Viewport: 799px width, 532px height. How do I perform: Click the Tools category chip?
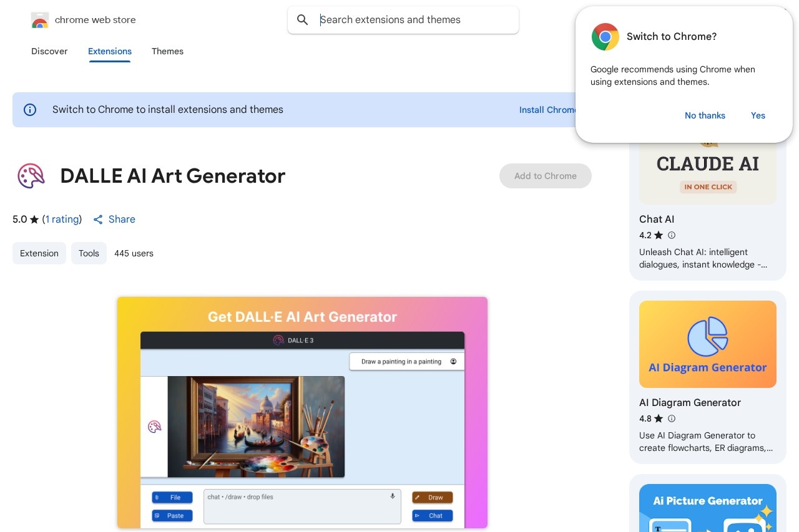(x=89, y=253)
